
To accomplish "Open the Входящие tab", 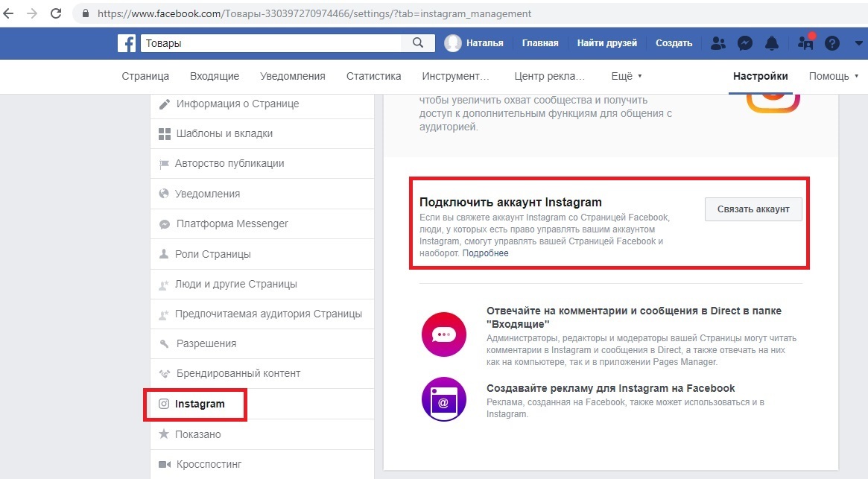I will [215, 76].
